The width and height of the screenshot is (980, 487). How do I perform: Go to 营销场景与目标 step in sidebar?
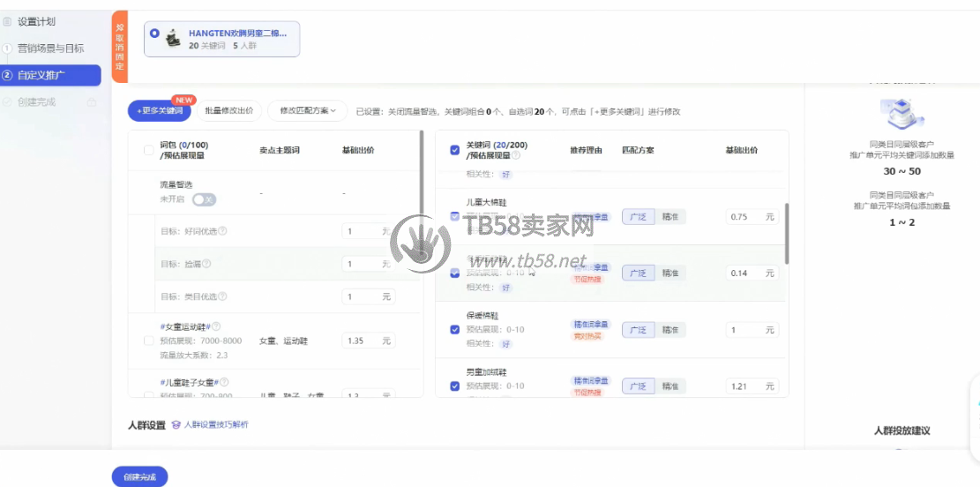(50, 49)
